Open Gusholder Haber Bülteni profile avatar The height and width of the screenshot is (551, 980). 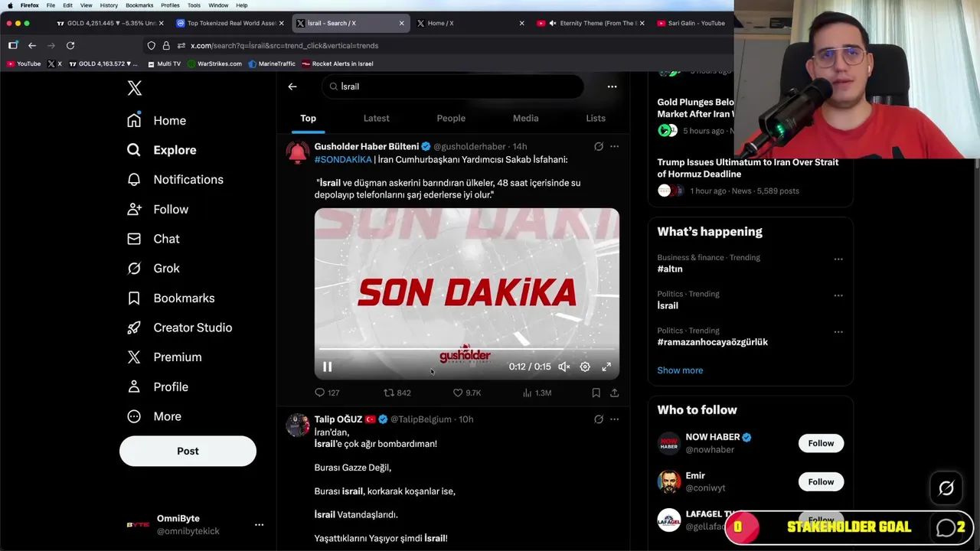click(x=298, y=152)
